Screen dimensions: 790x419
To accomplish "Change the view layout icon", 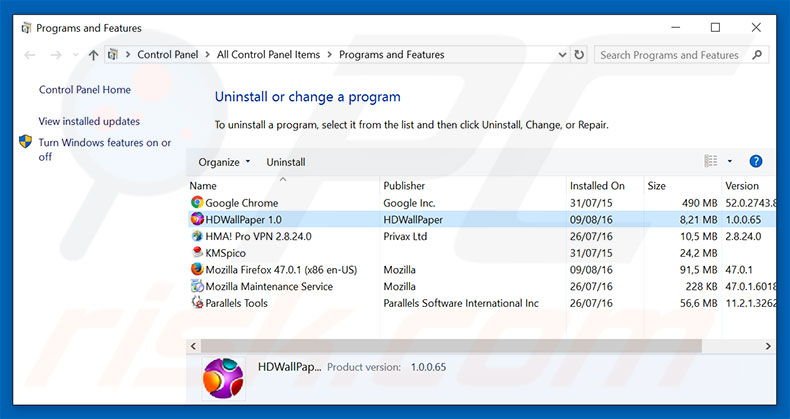I will (710, 161).
